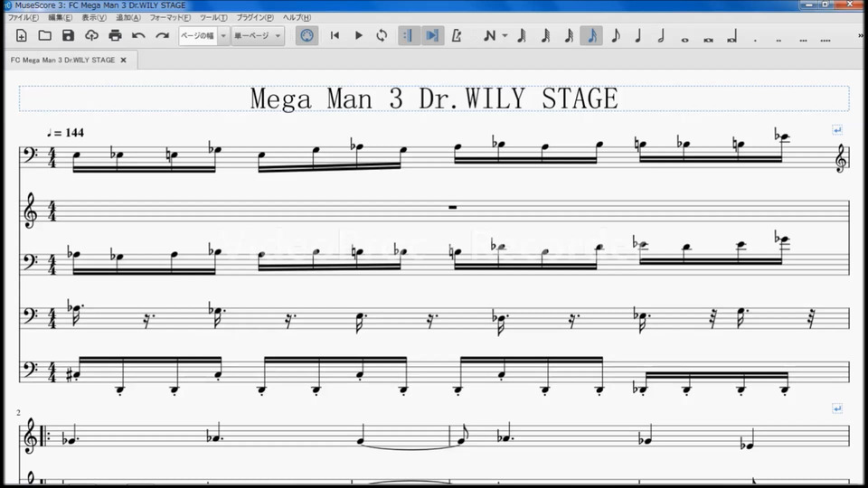868x488 pixels.
Task: Expand hidden toolbar items via the chevron
Action: [860, 36]
